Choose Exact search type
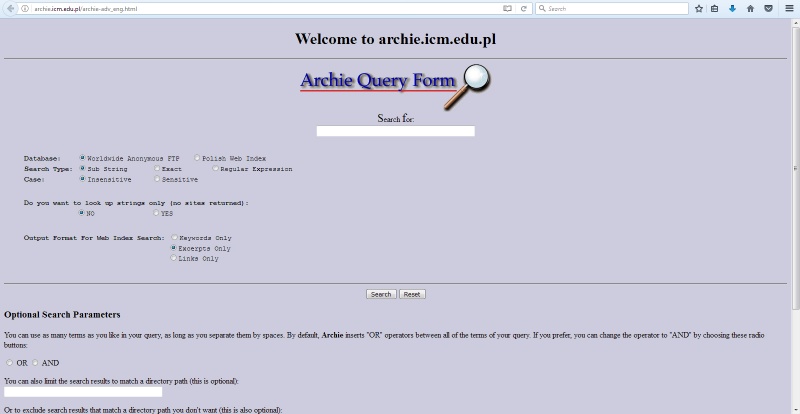This screenshot has height=414, width=800. (x=157, y=168)
